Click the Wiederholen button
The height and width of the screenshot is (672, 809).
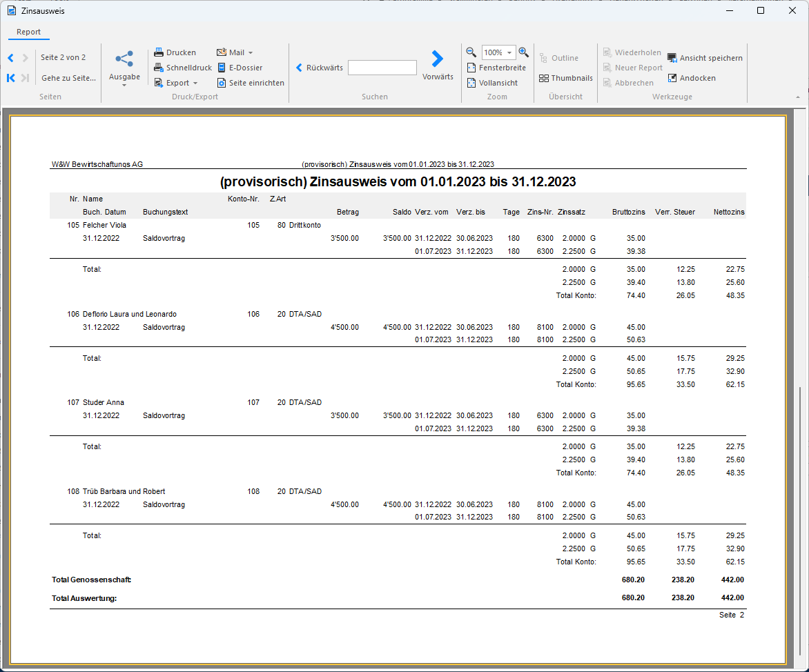[x=632, y=52]
